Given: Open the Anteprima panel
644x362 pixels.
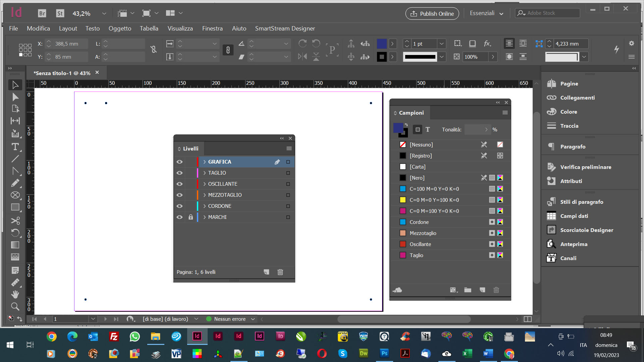Looking at the screenshot, I should click(x=574, y=244).
